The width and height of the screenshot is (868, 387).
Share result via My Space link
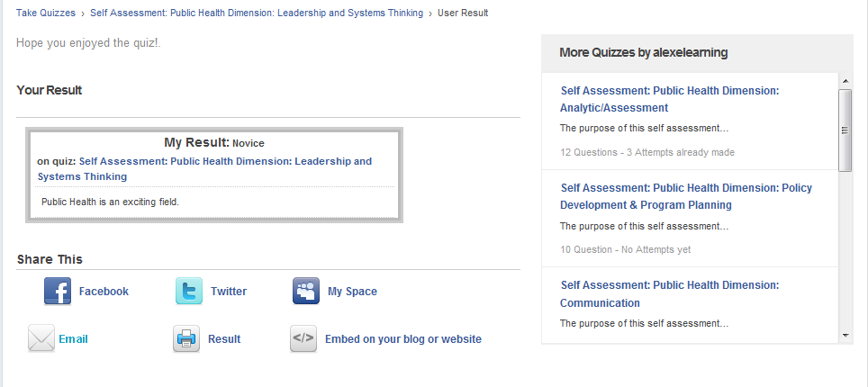click(352, 292)
